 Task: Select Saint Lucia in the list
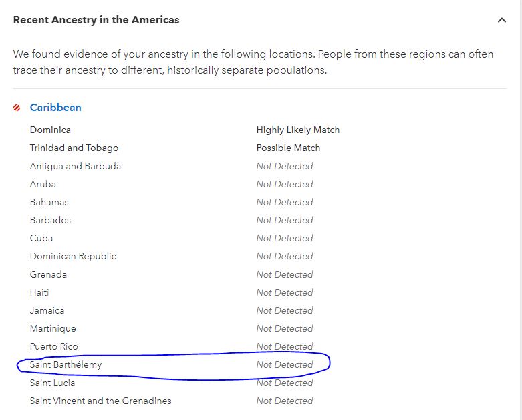coord(52,383)
